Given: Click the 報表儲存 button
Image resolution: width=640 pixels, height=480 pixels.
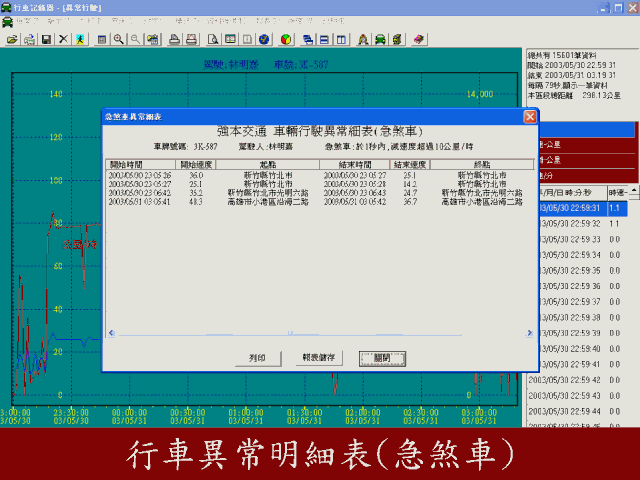Looking at the screenshot, I should 319,358.
